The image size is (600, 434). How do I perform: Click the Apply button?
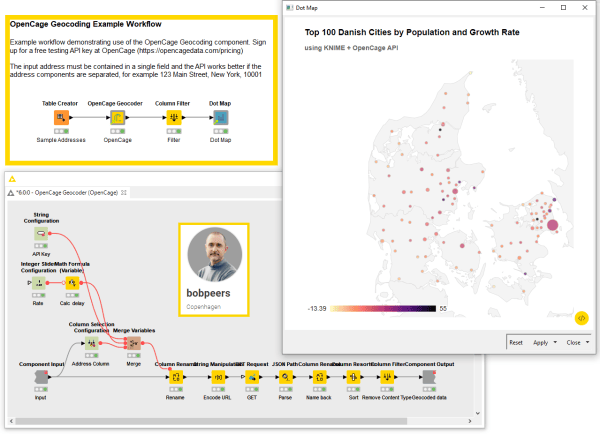(x=541, y=343)
